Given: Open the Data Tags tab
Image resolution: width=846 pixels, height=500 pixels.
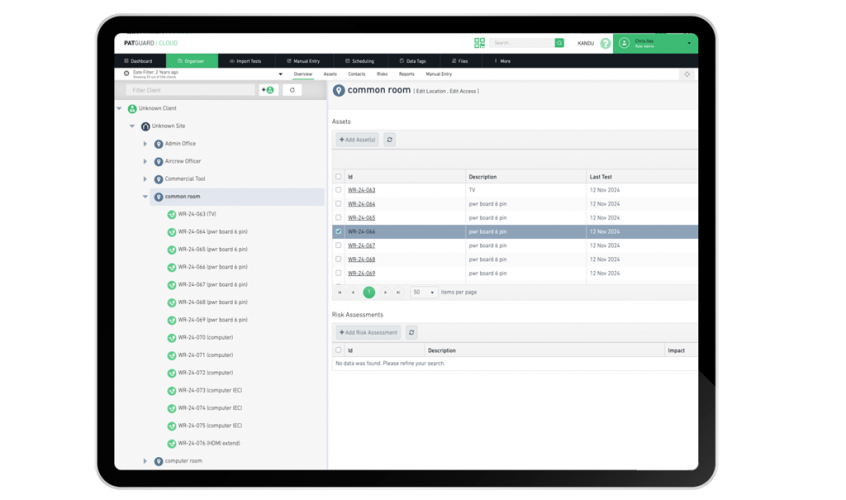Looking at the screenshot, I should point(413,61).
